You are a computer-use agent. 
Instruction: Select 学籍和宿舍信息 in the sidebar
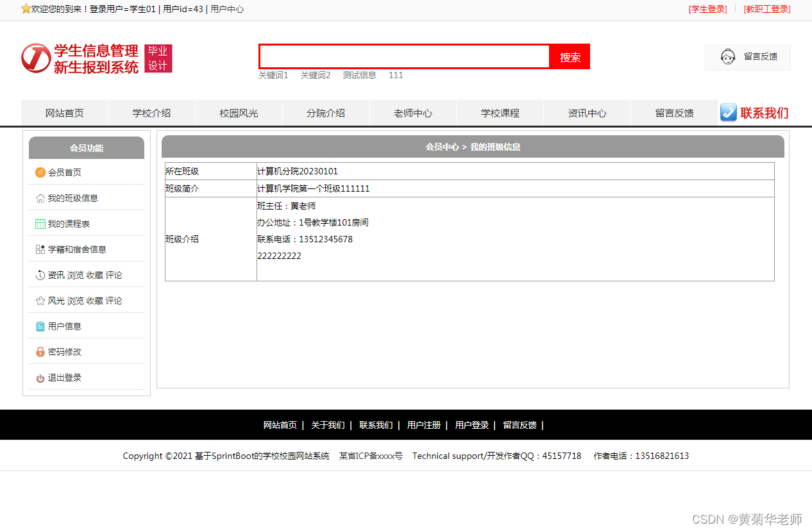click(78, 249)
